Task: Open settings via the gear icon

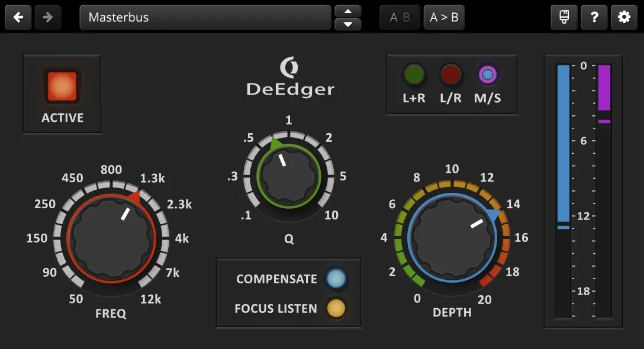Action: pyautogui.click(x=624, y=17)
